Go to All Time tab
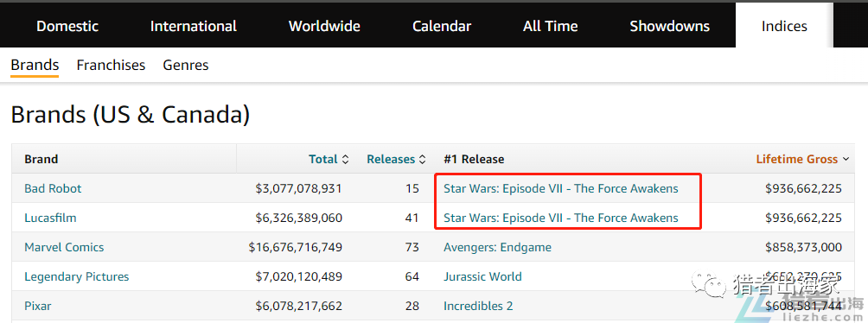 pyautogui.click(x=550, y=26)
